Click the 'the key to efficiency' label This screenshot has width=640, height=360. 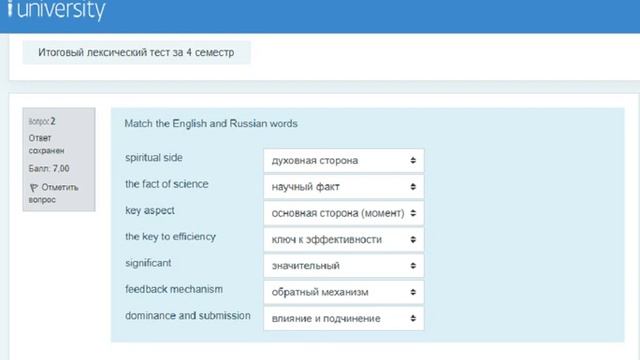pos(170,237)
